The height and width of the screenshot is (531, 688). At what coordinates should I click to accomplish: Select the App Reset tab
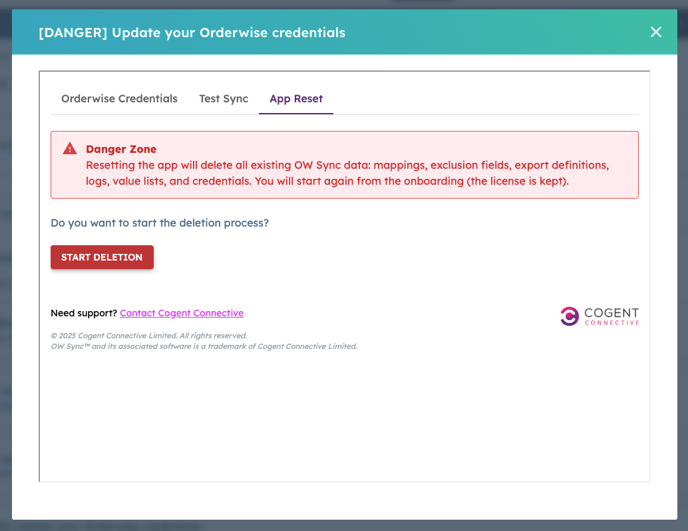[x=296, y=99]
